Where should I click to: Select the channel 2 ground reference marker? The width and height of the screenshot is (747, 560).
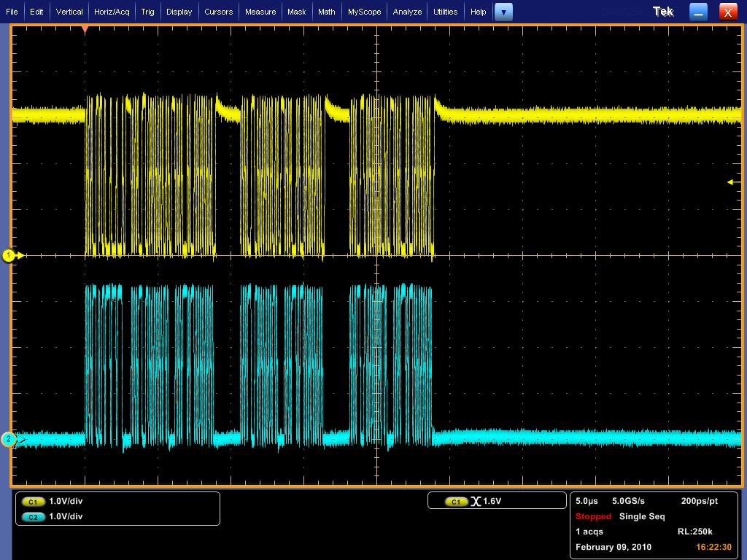click(x=9, y=439)
